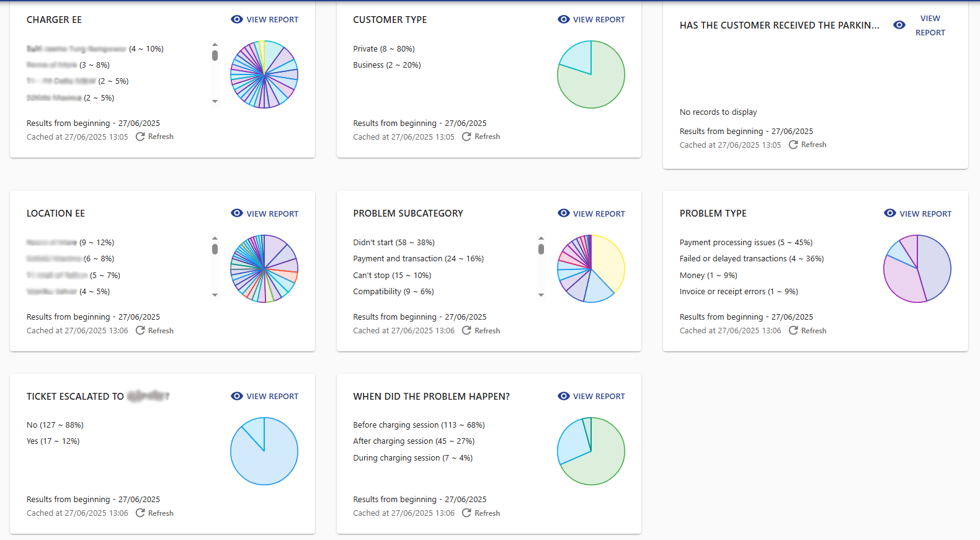
Task: Click the eye icon beside Problem Type's VIEW REPORT
Action: (889, 213)
